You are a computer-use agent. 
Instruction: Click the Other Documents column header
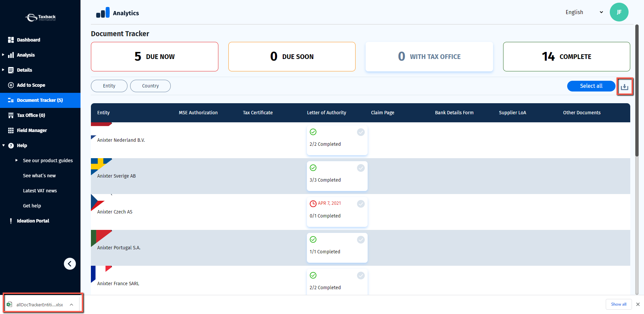pyautogui.click(x=582, y=113)
